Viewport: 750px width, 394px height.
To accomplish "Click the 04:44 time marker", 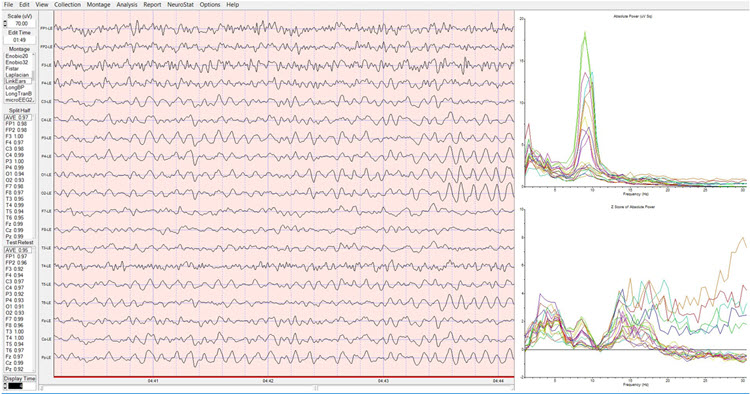I will coord(498,381).
